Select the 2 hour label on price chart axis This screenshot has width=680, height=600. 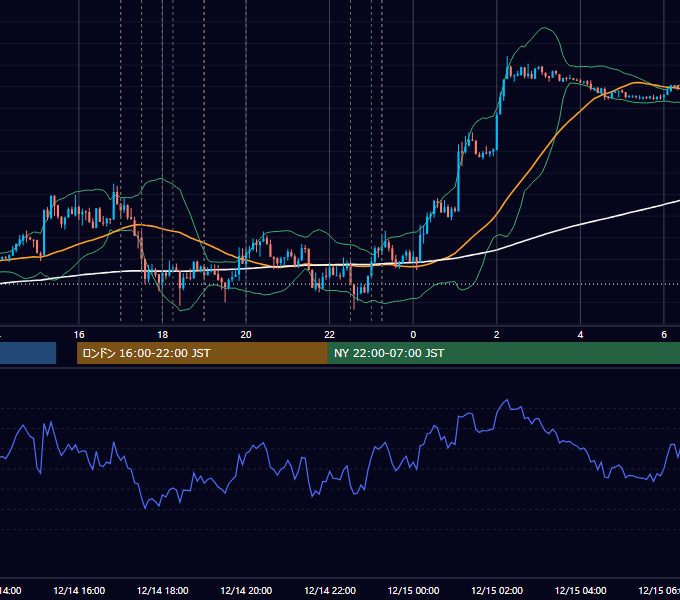(x=497, y=335)
